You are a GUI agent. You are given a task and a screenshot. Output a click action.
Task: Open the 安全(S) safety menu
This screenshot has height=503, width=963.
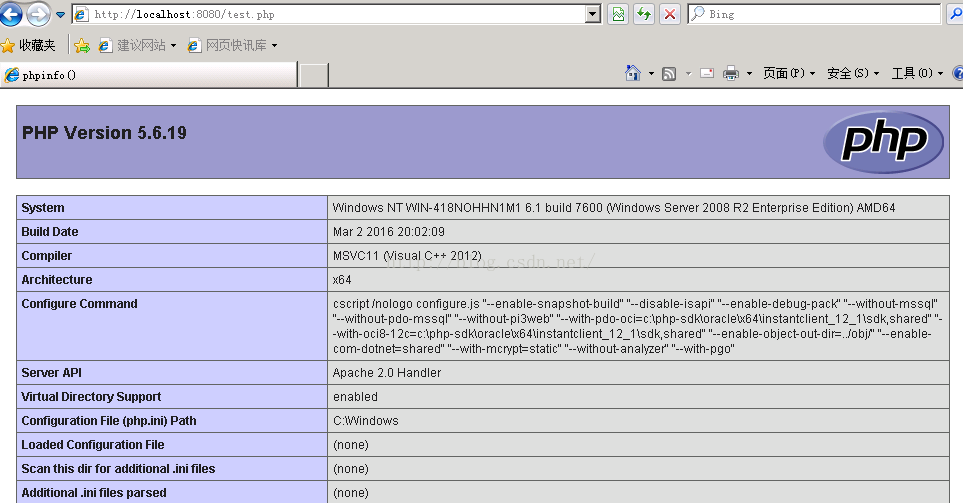click(853, 73)
